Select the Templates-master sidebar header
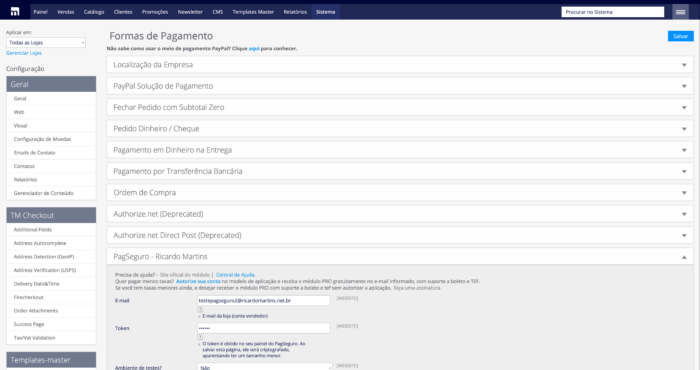 pos(51,360)
